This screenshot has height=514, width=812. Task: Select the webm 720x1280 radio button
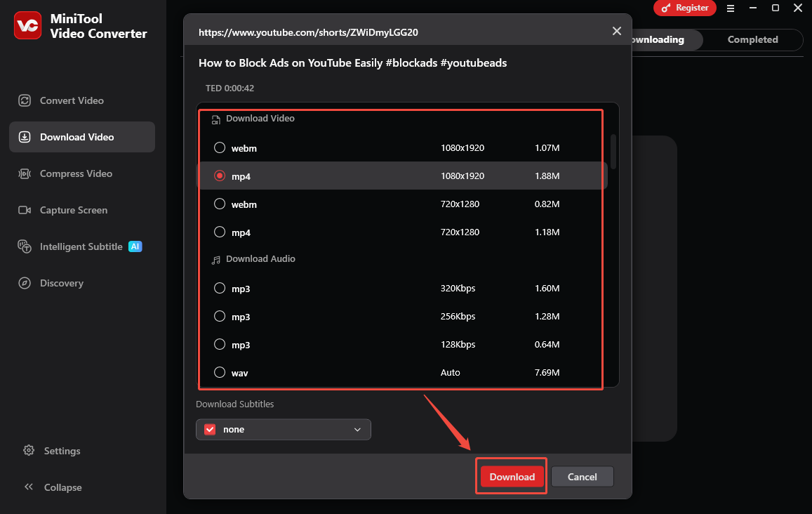pos(220,204)
